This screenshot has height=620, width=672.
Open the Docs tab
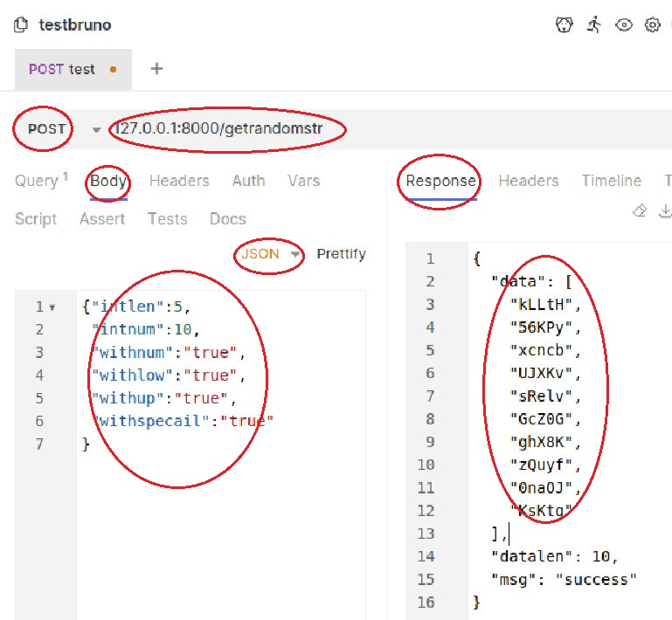[227, 219]
